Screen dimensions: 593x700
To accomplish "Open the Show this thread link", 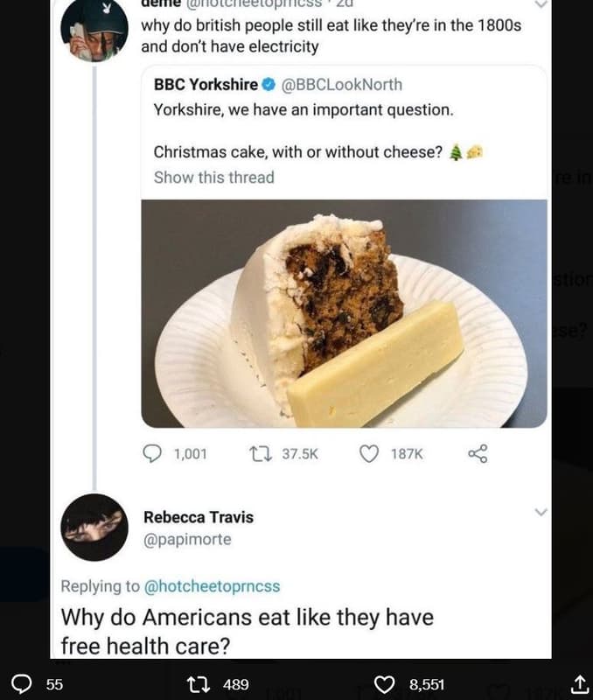I will pyautogui.click(x=214, y=178).
